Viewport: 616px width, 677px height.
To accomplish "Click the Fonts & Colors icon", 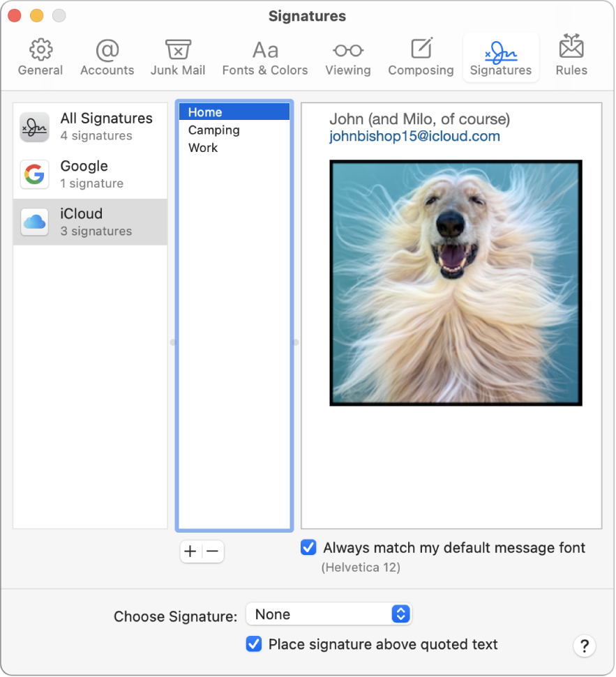I will pyautogui.click(x=265, y=57).
